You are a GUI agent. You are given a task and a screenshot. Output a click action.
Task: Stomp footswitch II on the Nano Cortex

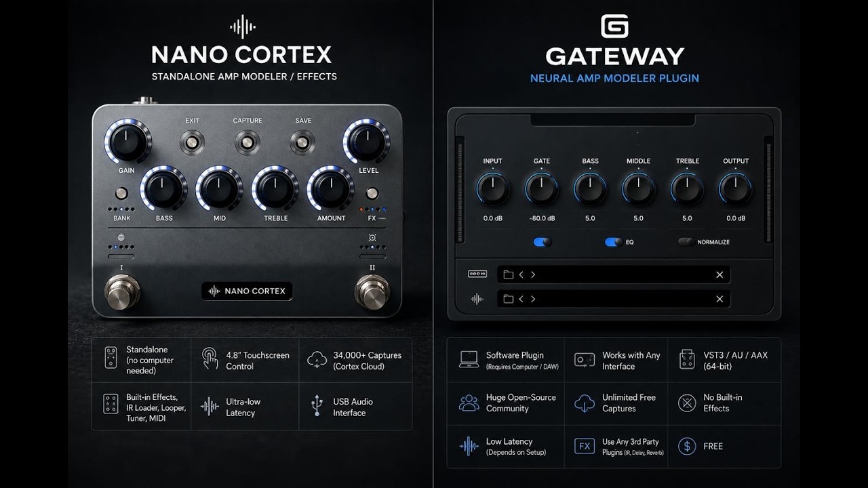pyautogui.click(x=372, y=292)
